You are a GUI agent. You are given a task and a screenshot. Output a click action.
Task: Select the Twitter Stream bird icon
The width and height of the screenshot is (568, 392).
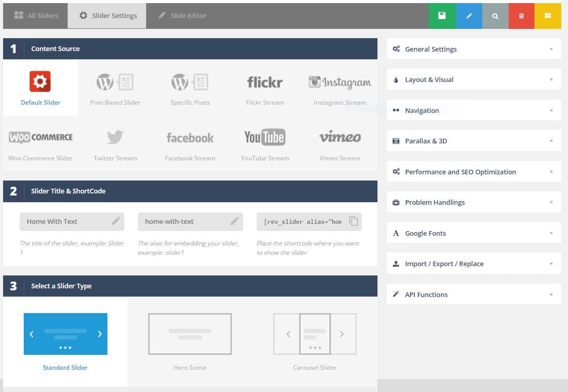click(x=115, y=137)
